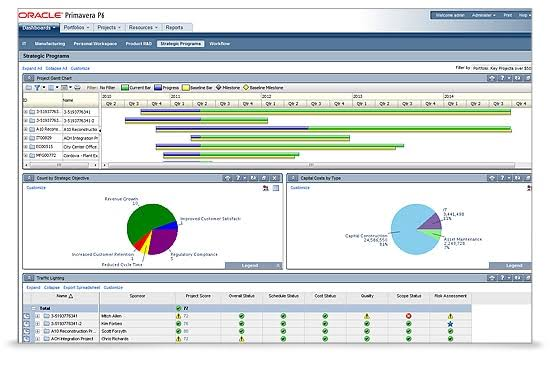The height and width of the screenshot is (367, 550).
Task: Open the Resources menu tab
Action: click(x=143, y=27)
